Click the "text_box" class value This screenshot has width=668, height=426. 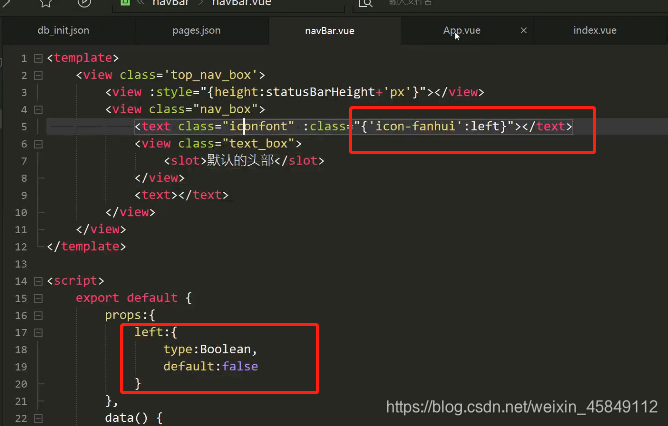tap(258, 144)
